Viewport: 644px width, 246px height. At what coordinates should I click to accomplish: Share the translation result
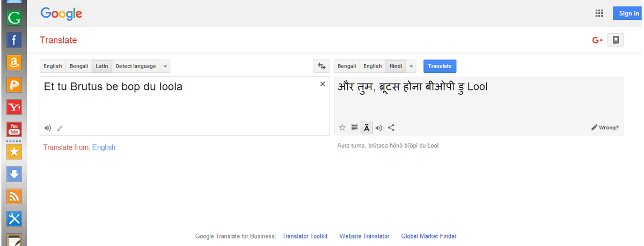(x=391, y=128)
